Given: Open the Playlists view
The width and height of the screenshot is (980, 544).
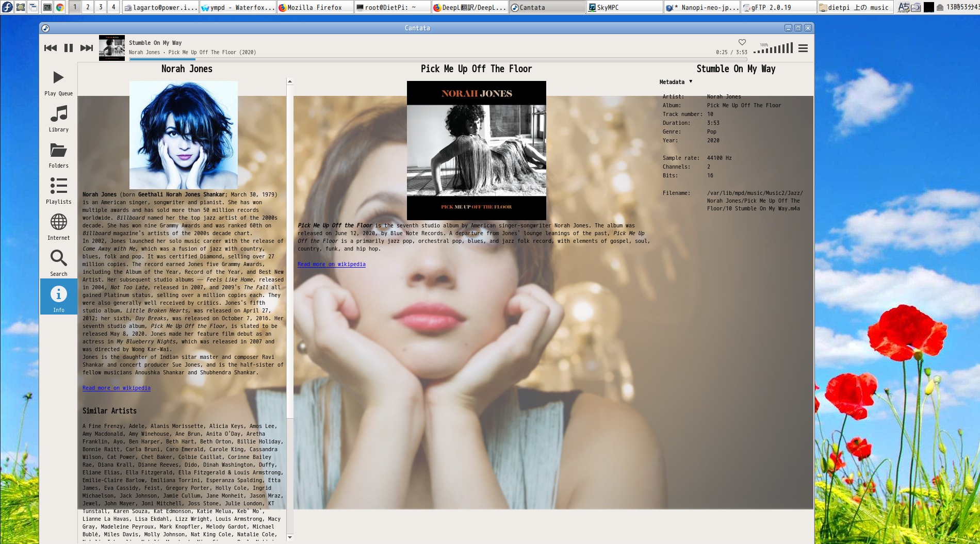Looking at the screenshot, I should (x=58, y=191).
